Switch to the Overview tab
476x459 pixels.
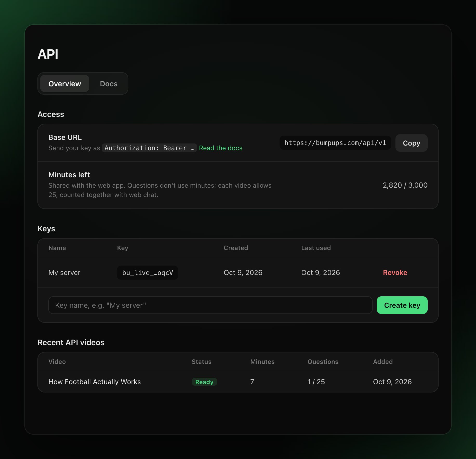point(65,84)
